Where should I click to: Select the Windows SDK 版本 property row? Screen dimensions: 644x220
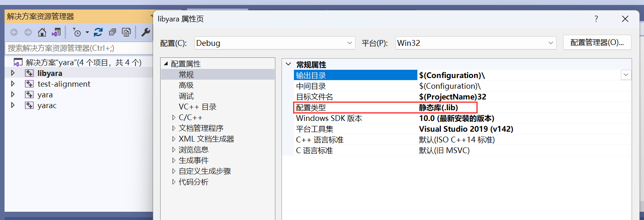462,118
